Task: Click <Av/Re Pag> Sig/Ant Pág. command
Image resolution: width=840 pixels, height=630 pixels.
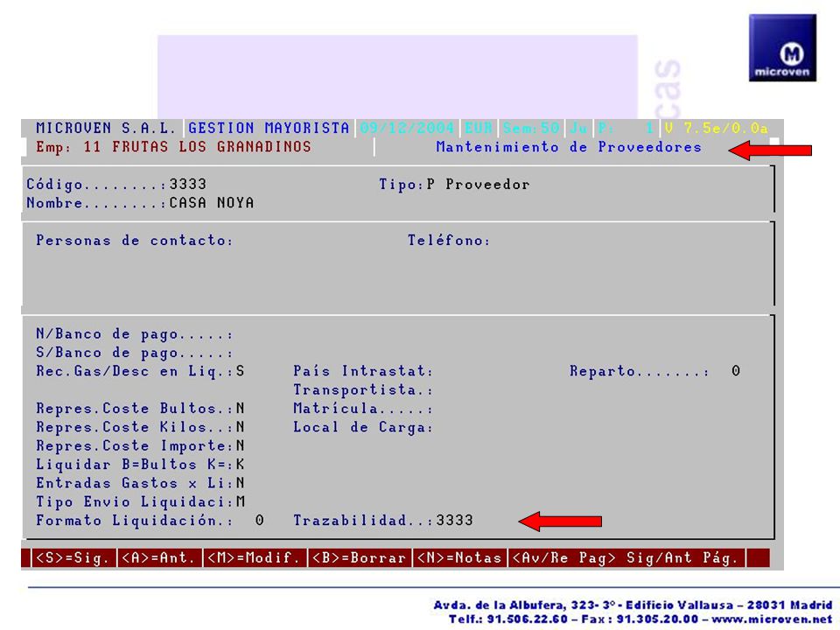Action: (626, 557)
